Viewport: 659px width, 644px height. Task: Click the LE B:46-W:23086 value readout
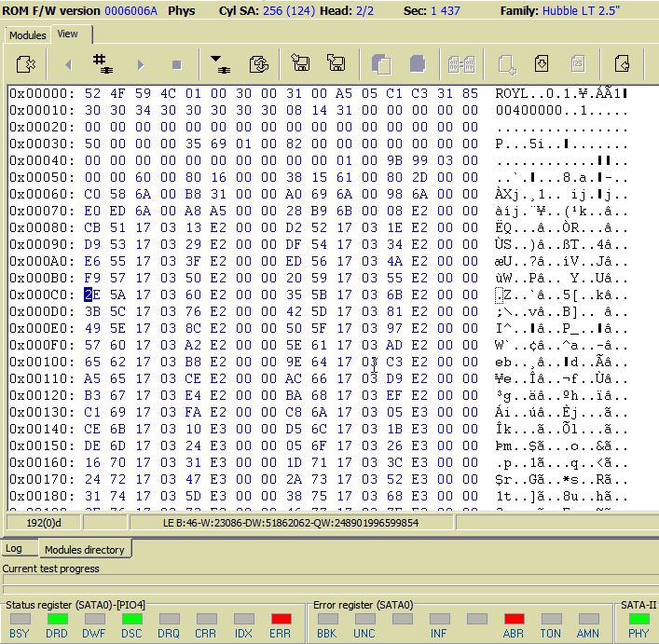pos(291,523)
